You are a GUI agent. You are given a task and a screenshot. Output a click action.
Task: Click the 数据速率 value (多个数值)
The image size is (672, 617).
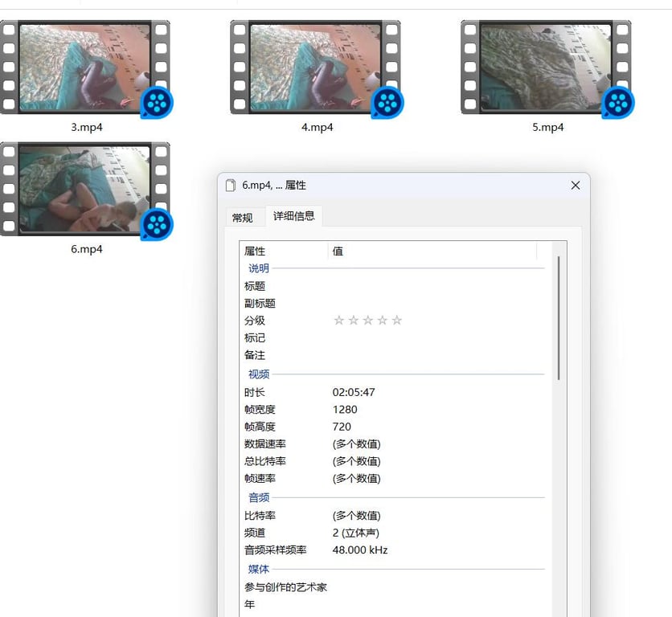click(357, 444)
